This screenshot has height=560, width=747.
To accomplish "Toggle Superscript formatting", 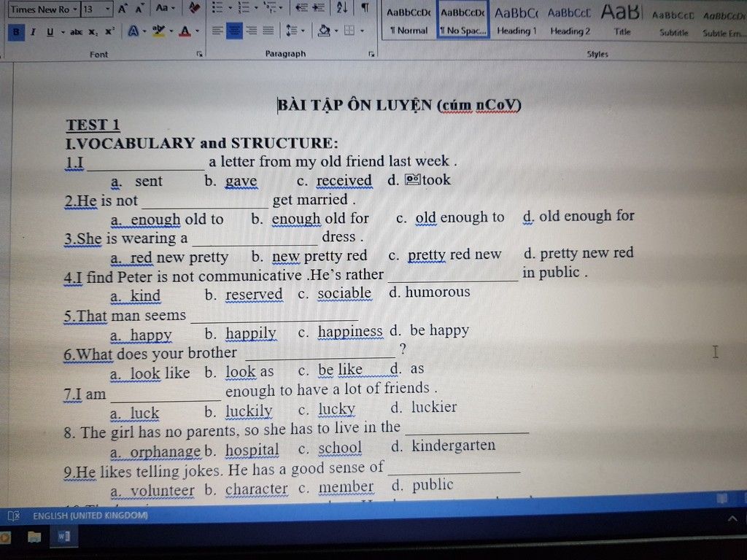I will click(109, 31).
